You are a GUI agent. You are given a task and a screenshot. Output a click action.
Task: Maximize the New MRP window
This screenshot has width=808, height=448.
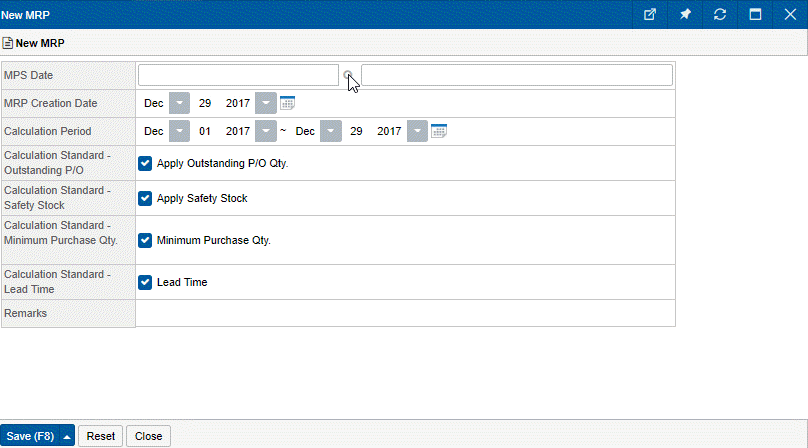[x=755, y=14]
